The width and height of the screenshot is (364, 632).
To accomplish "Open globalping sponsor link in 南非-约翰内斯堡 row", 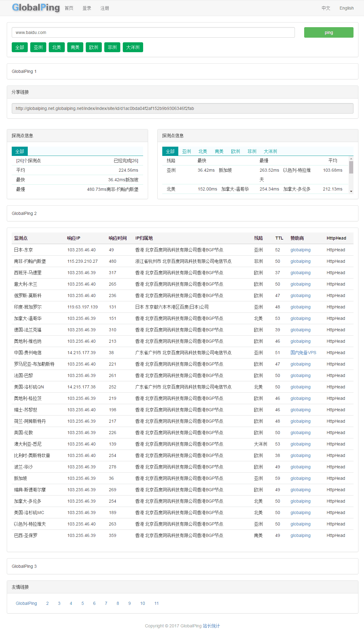I will tap(300, 261).
